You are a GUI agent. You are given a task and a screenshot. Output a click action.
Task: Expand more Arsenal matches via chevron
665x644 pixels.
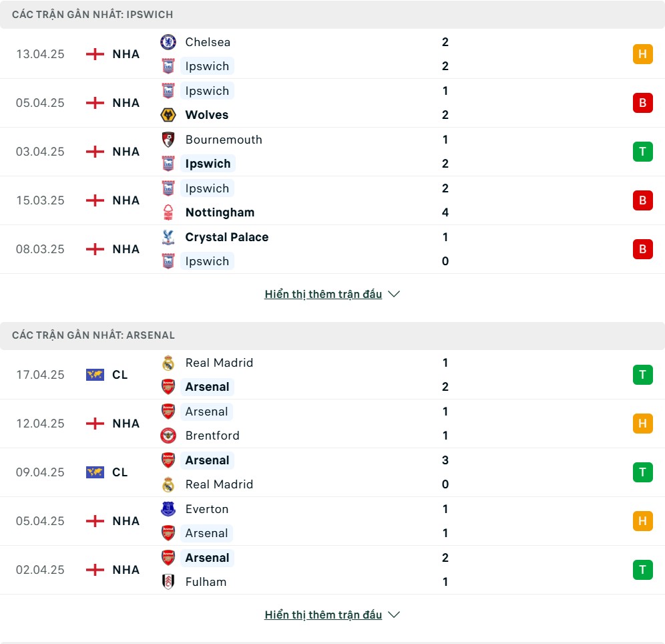tap(394, 615)
